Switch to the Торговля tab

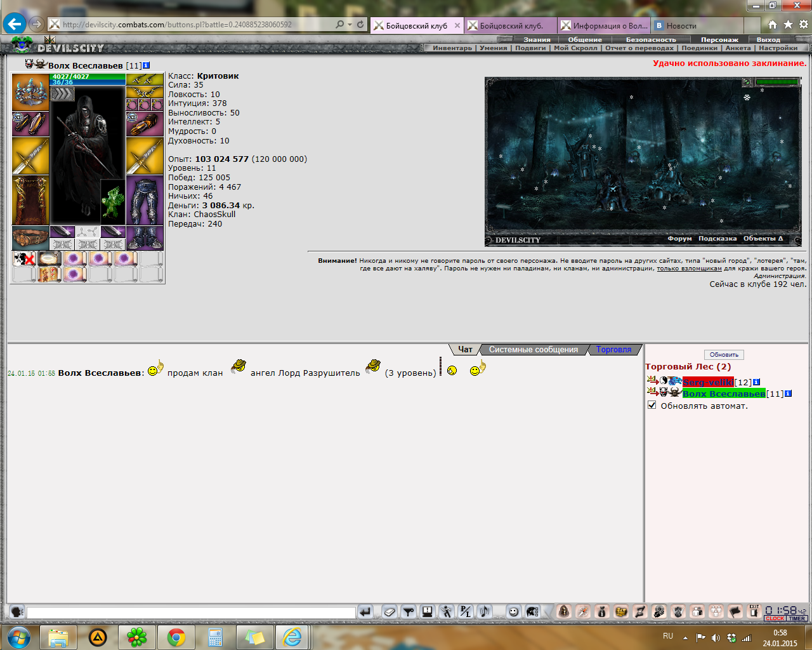pos(614,349)
